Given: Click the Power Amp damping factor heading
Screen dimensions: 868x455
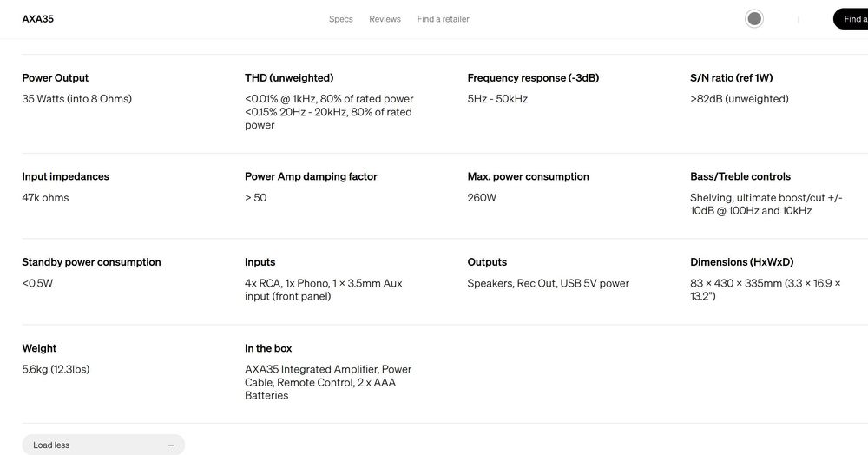Looking at the screenshot, I should [x=311, y=176].
